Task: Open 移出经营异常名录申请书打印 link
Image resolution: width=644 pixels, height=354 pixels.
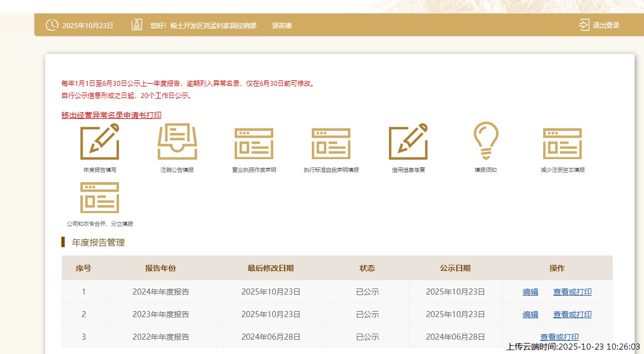Action: coord(111,115)
